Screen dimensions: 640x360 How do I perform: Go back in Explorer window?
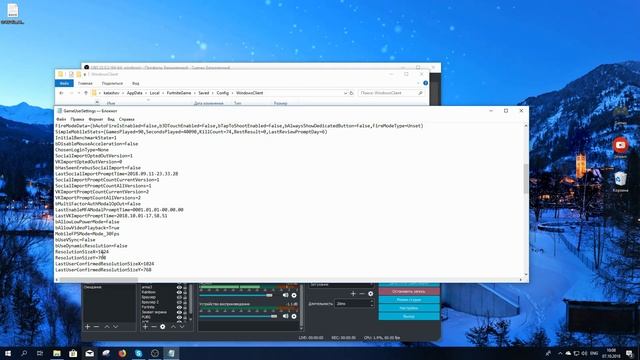[x=62, y=93]
